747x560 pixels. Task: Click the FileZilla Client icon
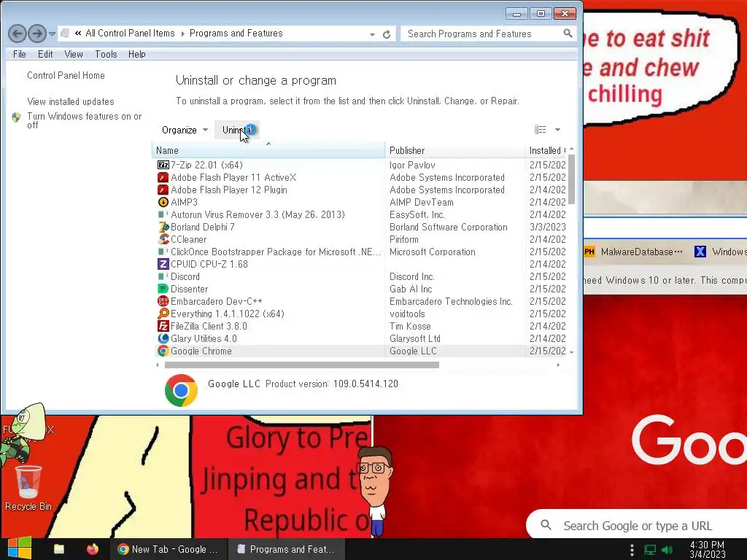[163, 326]
